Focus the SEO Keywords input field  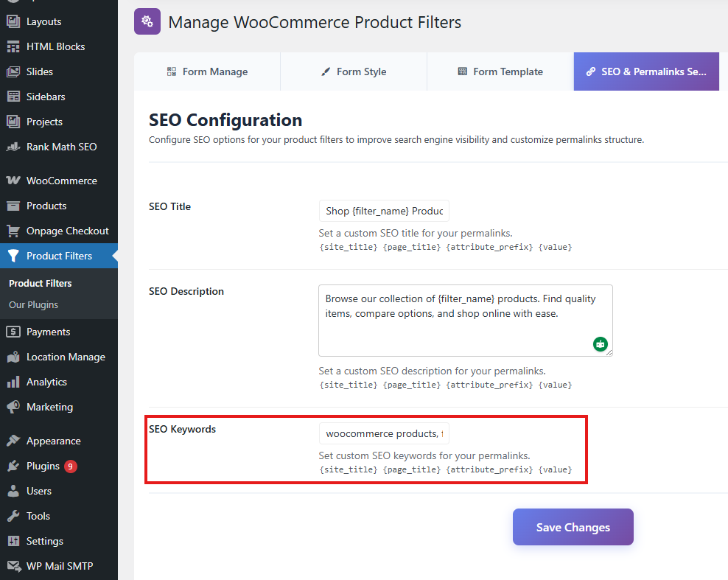[x=384, y=433]
